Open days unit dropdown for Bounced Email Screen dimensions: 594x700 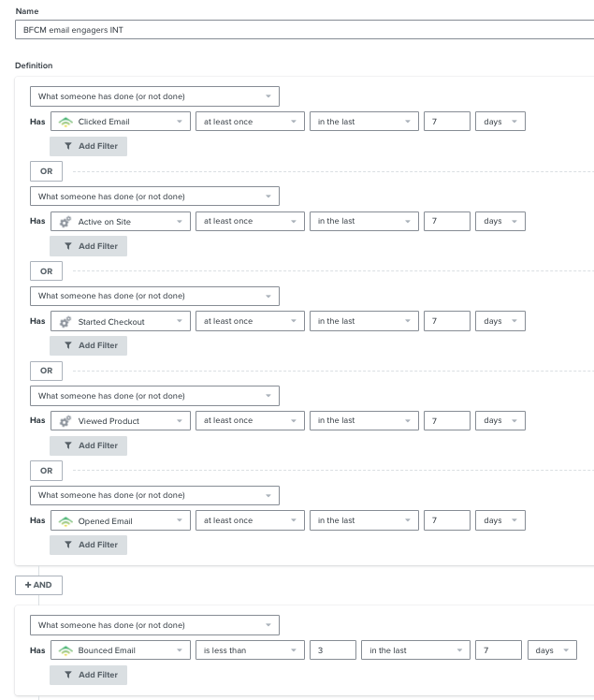click(552, 650)
